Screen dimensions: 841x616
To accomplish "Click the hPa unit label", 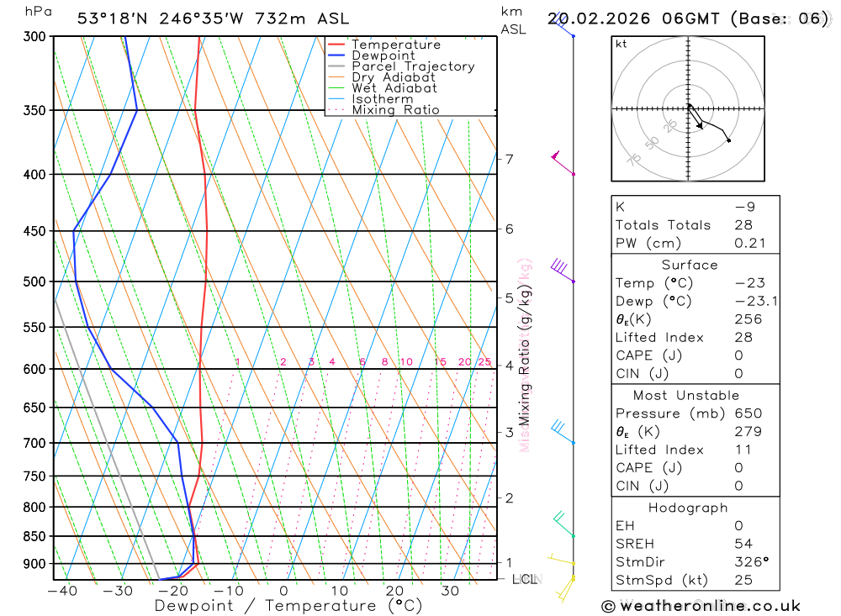I will coord(38,11).
